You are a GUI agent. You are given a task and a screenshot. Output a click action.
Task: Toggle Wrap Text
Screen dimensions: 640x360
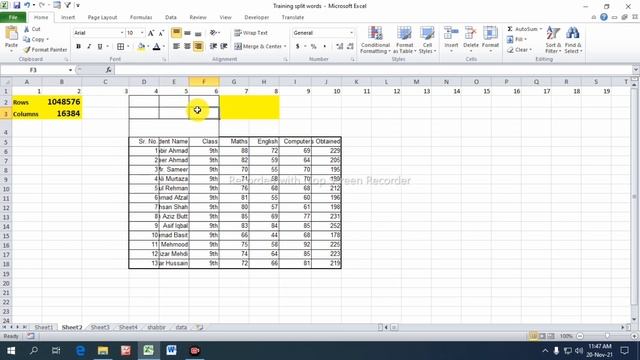251,33
